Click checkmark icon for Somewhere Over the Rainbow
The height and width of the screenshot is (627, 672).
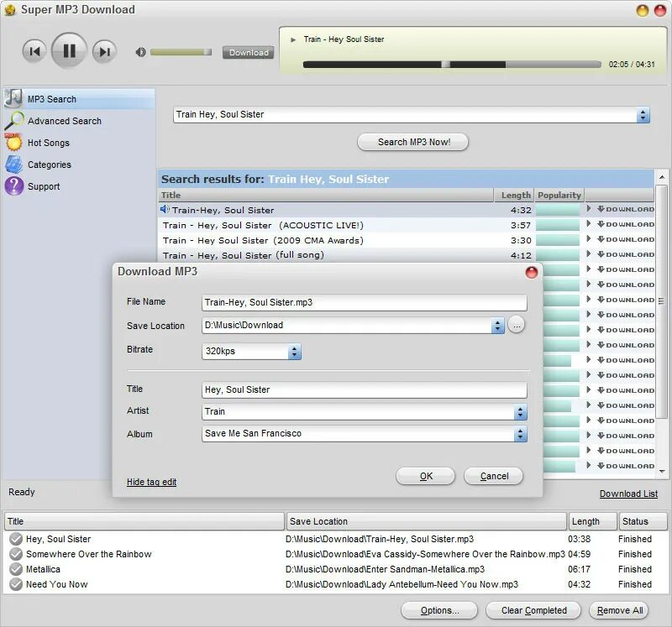(x=16, y=554)
